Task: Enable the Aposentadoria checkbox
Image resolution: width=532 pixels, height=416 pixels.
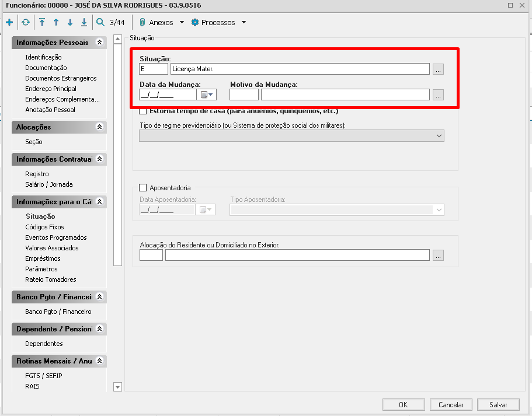Action: 143,188
